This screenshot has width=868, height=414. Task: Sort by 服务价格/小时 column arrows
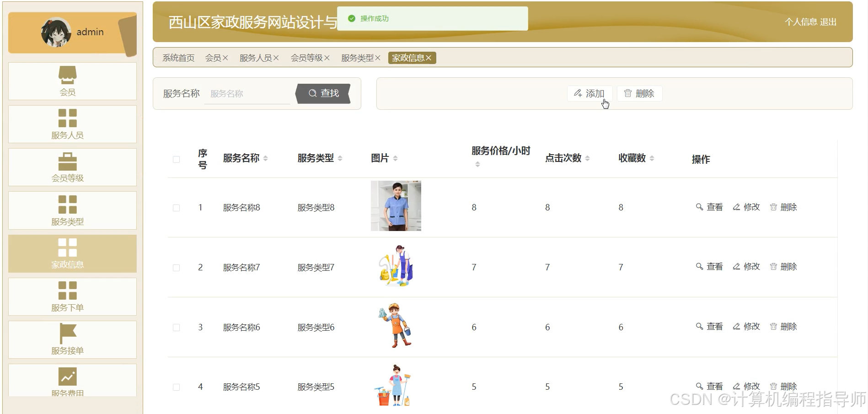[x=477, y=164]
